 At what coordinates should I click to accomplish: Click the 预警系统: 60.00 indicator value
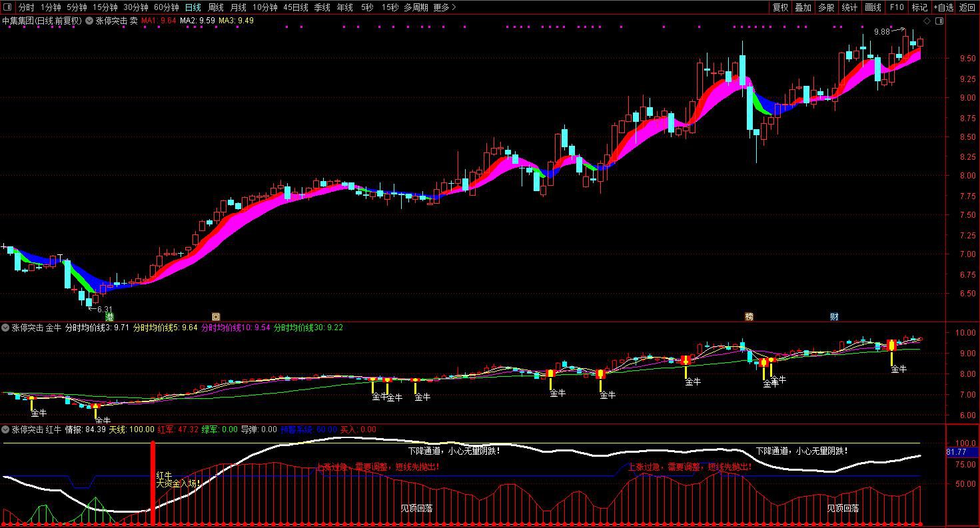click(x=308, y=429)
